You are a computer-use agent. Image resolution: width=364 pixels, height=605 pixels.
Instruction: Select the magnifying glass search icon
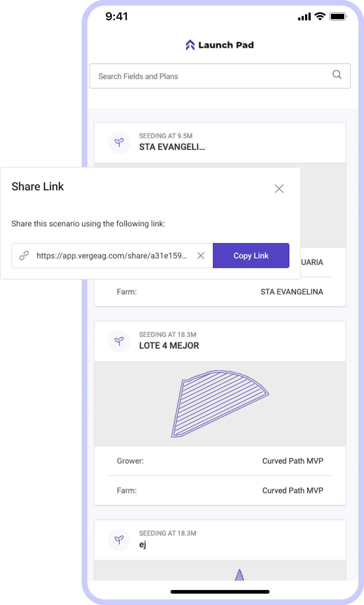pos(337,75)
